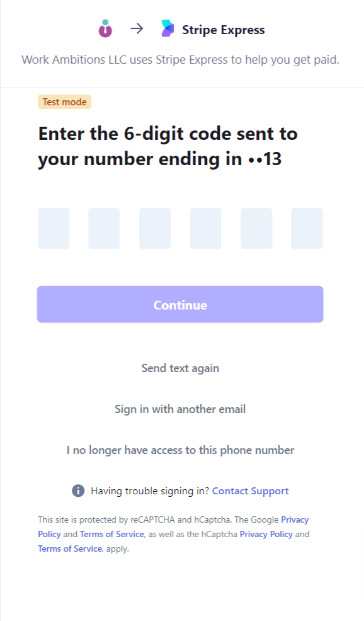Click the Stripe Express logo icon
The image size is (364, 621).
tap(168, 28)
